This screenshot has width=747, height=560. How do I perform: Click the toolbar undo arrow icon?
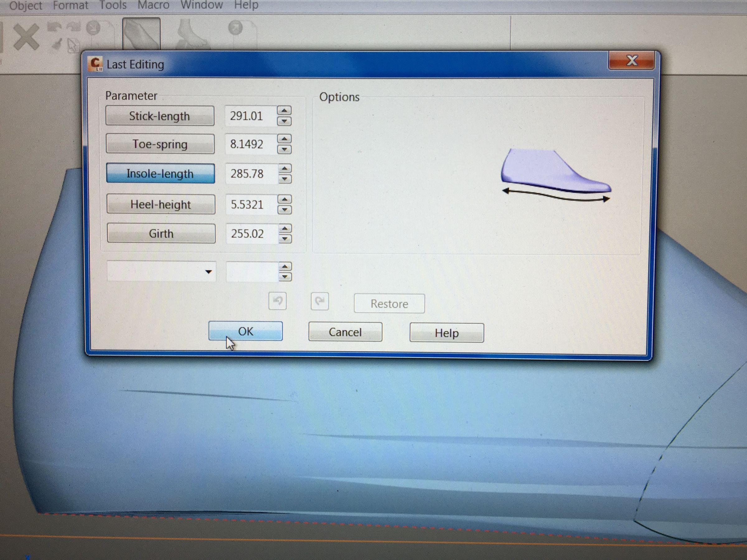54,27
